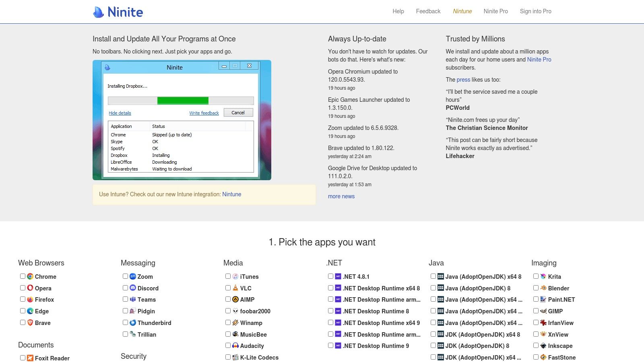
Task: Click the .NET 4.8.1 icon
Action: point(338,276)
